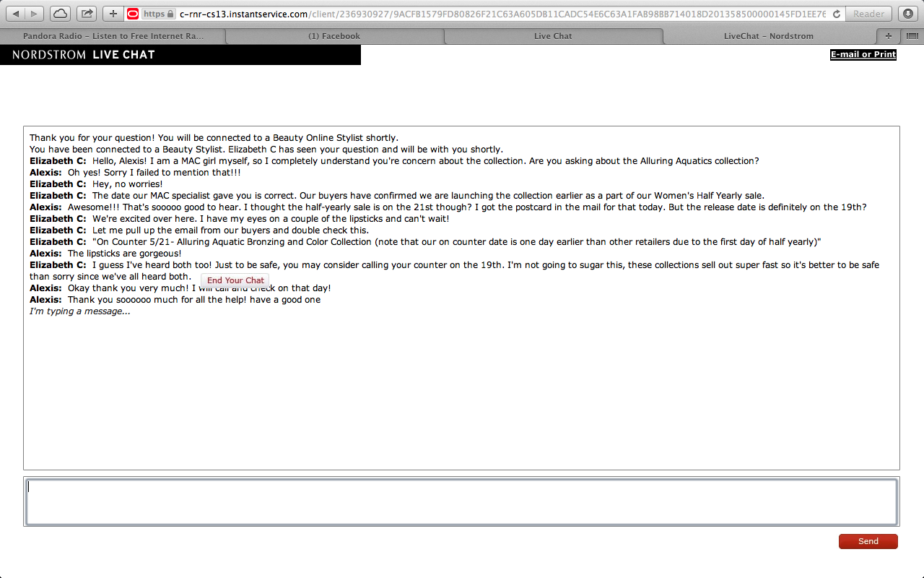The height and width of the screenshot is (578, 924).
Task: Click the red site favicon in address bar
Action: pos(133,14)
